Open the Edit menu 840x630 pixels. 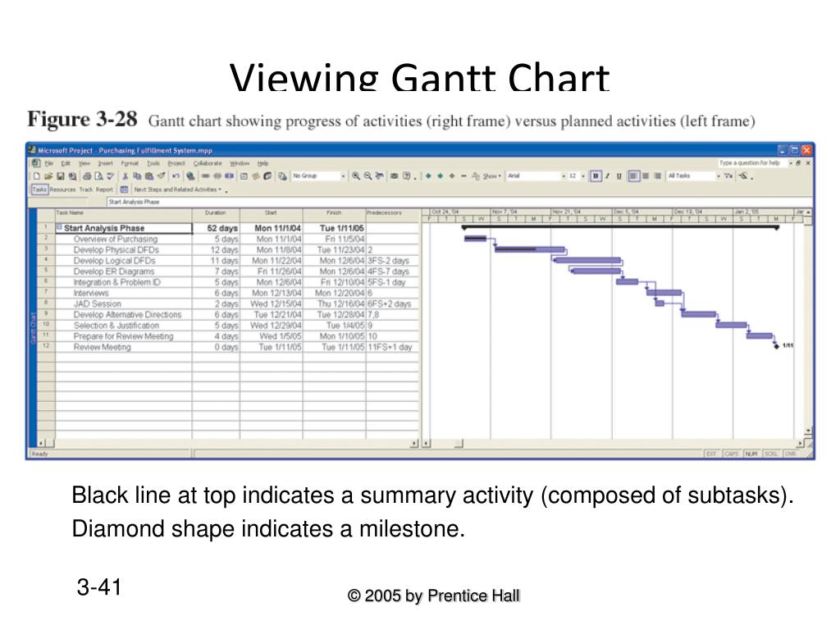click(66, 163)
